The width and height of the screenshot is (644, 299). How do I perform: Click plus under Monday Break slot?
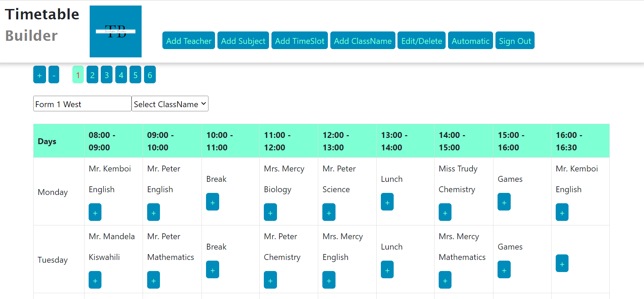212,202
